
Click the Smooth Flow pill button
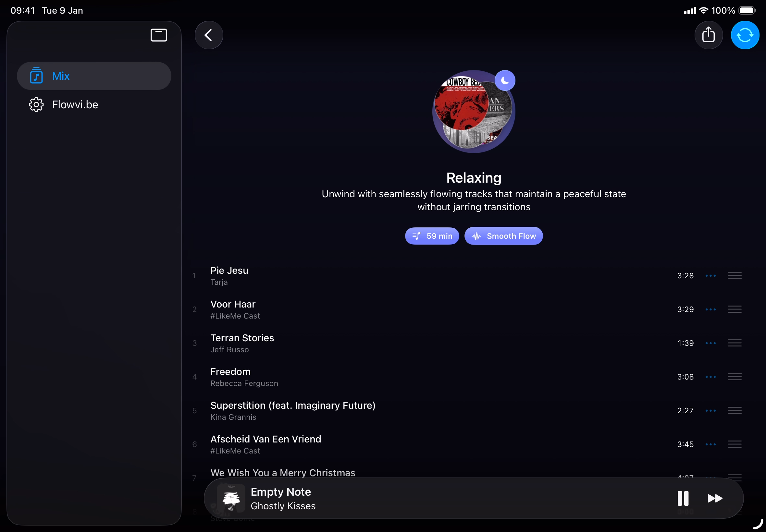(x=503, y=236)
